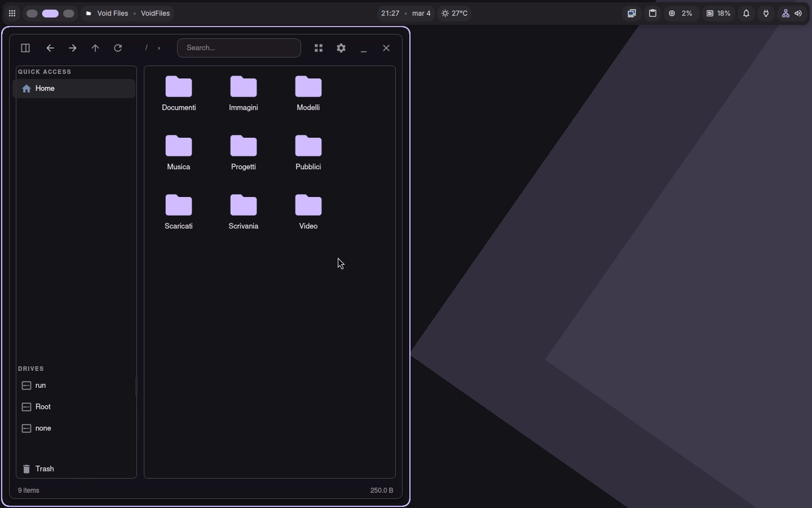Toggle the sidebar panel icon
The height and width of the screenshot is (508, 812).
point(25,49)
